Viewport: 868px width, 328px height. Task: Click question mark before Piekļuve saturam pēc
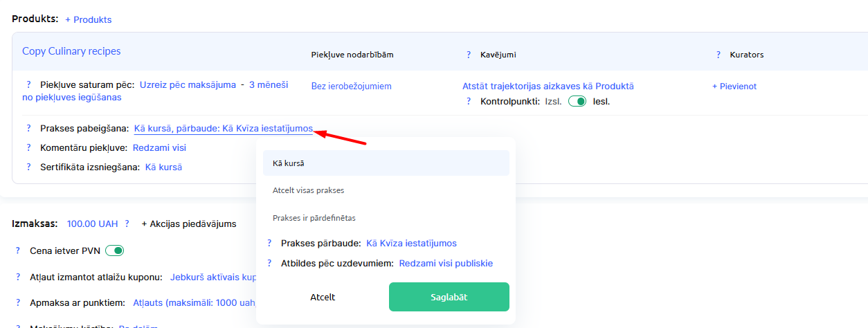[28, 84]
